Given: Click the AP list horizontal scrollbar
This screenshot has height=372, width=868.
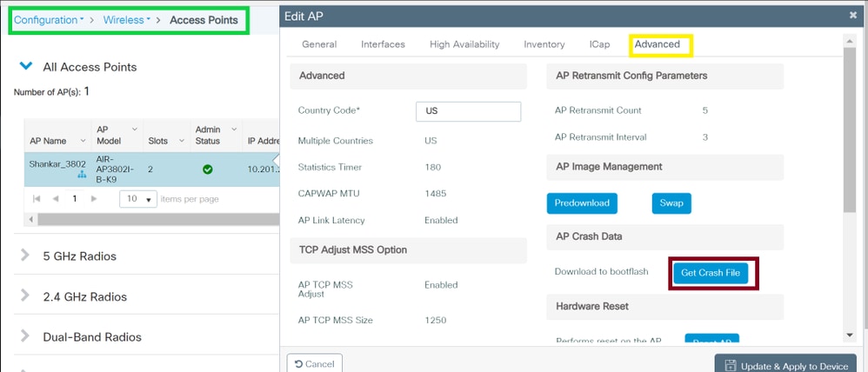Looking at the screenshot, I should [157, 220].
